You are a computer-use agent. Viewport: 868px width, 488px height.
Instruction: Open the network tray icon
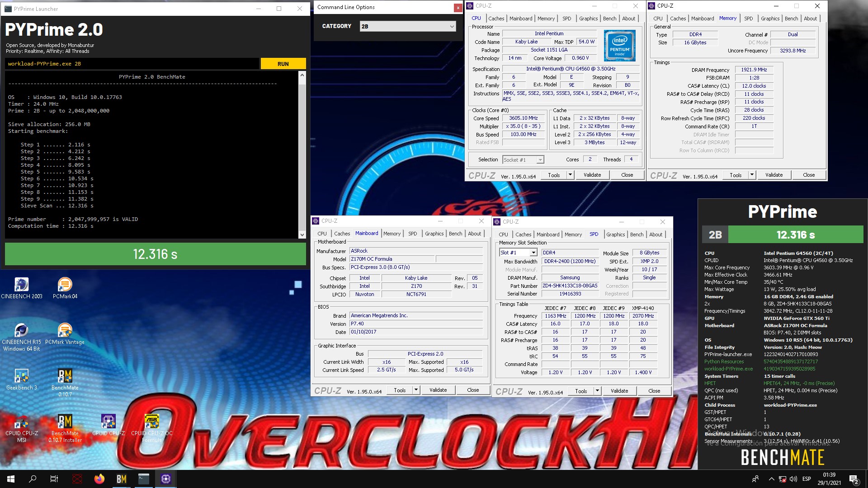pos(783,479)
